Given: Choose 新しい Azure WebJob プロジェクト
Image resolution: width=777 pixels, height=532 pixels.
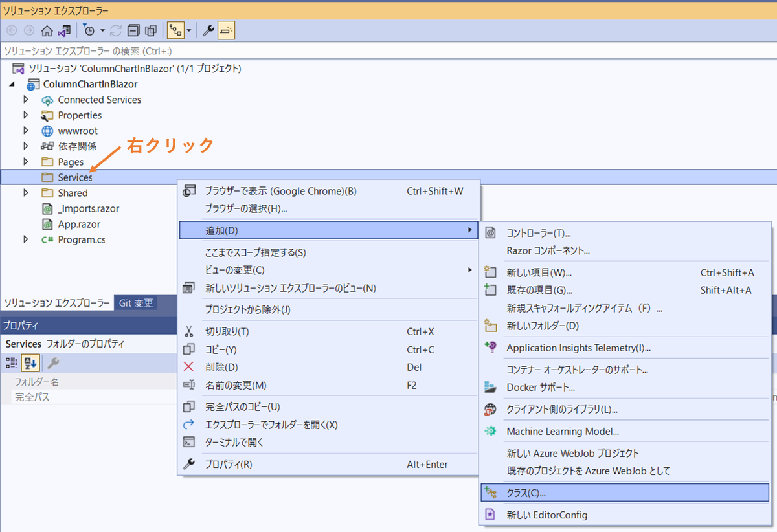Looking at the screenshot, I should coord(625,453).
